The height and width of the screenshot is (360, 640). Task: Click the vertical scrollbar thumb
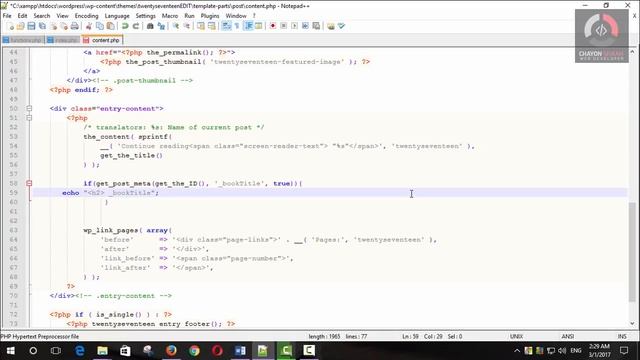tap(632, 251)
